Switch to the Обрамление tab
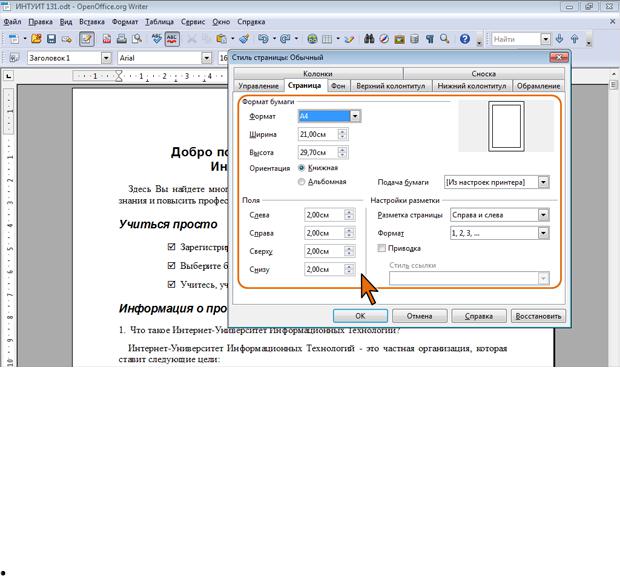The height and width of the screenshot is (580, 620). point(539,86)
